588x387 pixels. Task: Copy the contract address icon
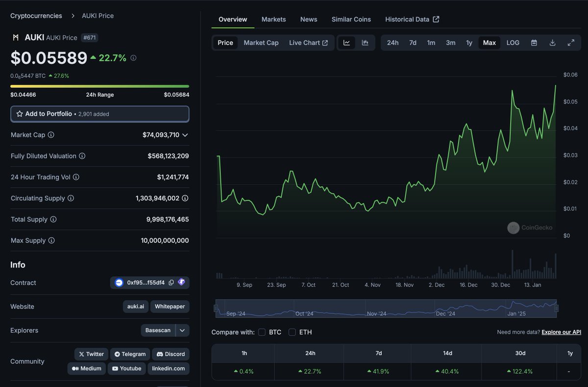(x=171, y=283)
